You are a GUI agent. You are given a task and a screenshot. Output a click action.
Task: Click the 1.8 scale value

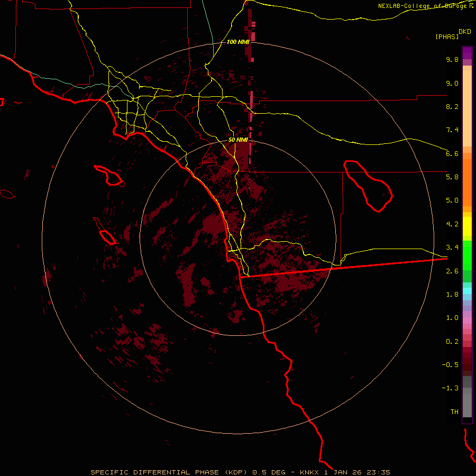point(452,295)
